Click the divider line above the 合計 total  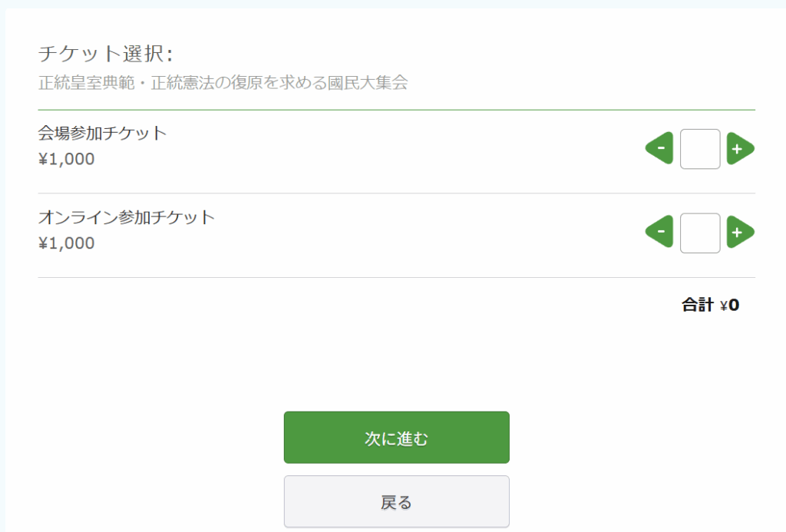coord(396,277)
